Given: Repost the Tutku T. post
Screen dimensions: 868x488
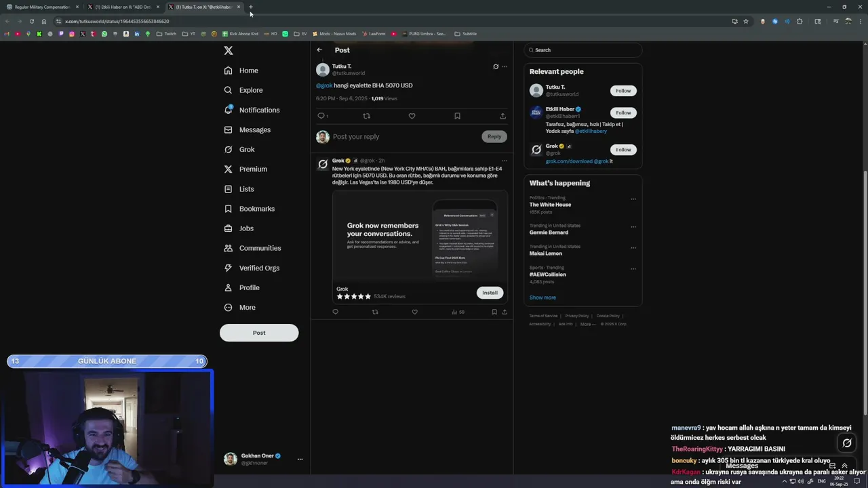Looking at the screenshot, I should click(367, 116).
